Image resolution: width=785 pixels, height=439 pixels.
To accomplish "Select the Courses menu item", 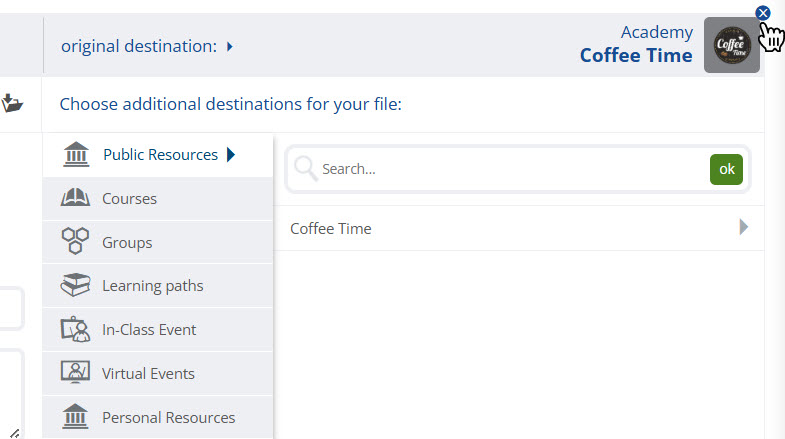I will (129, 199).
